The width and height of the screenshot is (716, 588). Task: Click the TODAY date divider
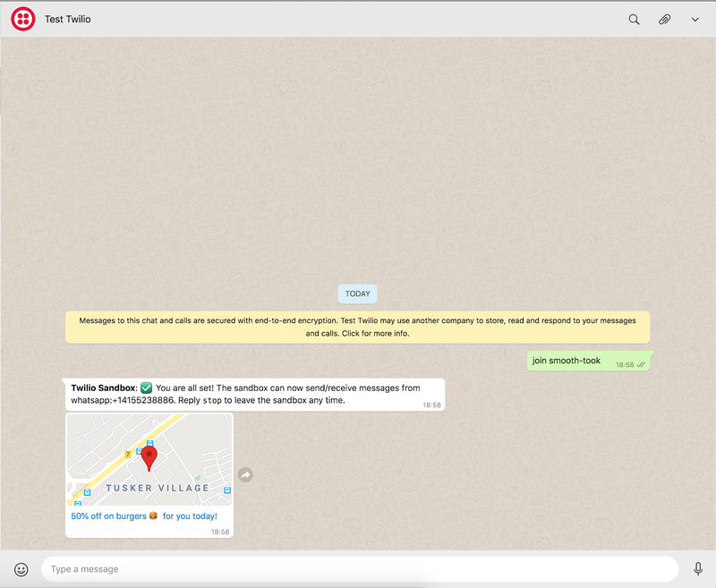pos(357,294)
